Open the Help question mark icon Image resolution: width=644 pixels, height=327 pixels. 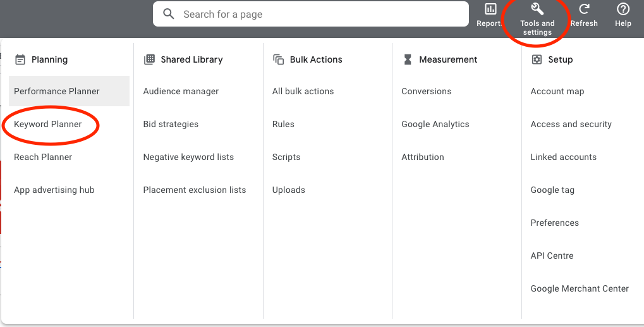pos(623,9)
